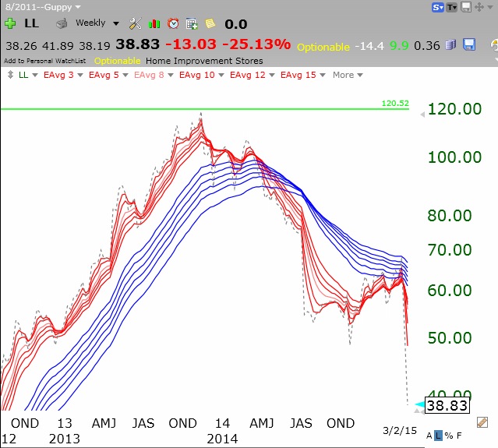This screenshot has height=448, width=498.
Task: Click the 120.52 green horizontal line label
Action: [395, 103]
